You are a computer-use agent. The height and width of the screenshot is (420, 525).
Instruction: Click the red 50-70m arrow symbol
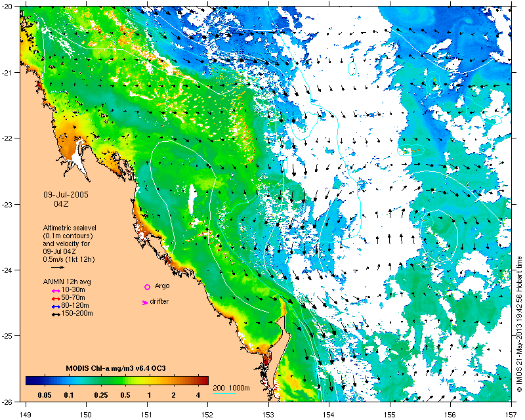coord(56,299)
